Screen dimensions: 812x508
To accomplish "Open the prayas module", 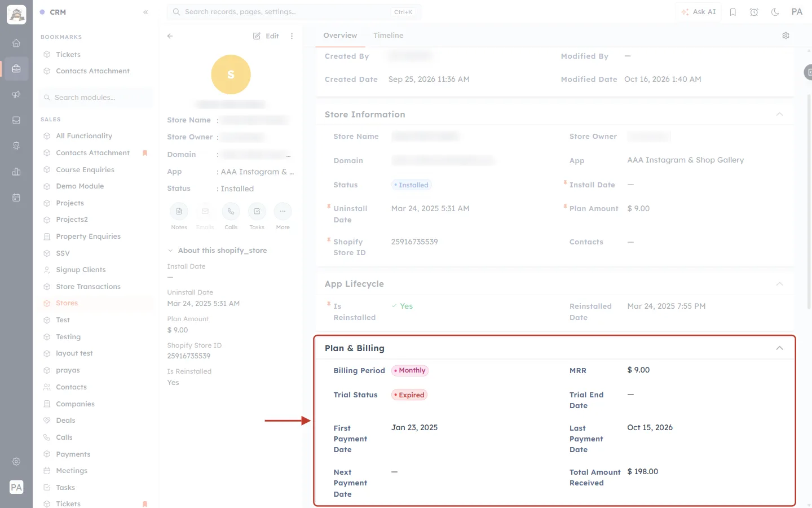I will [68, 370].
